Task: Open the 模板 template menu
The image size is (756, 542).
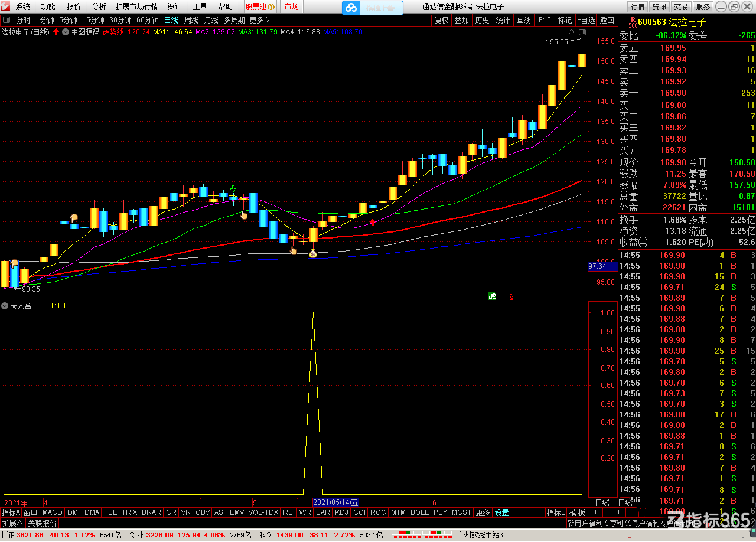Action: [577, 512]
